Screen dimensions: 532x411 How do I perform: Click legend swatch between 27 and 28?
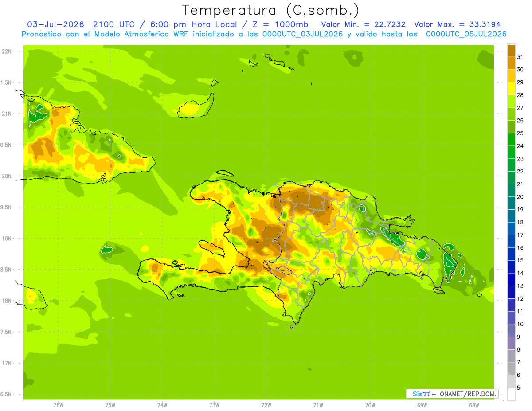[x=511, y=101]
